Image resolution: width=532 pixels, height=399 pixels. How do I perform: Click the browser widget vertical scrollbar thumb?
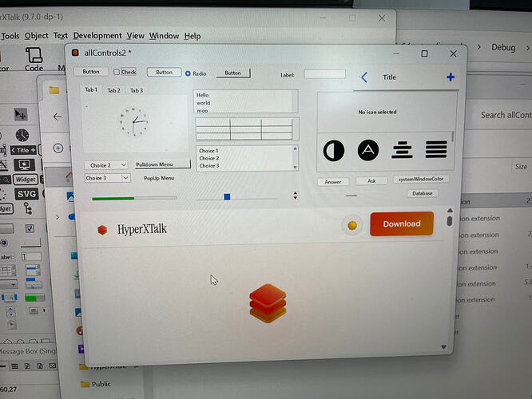[450, 221]
